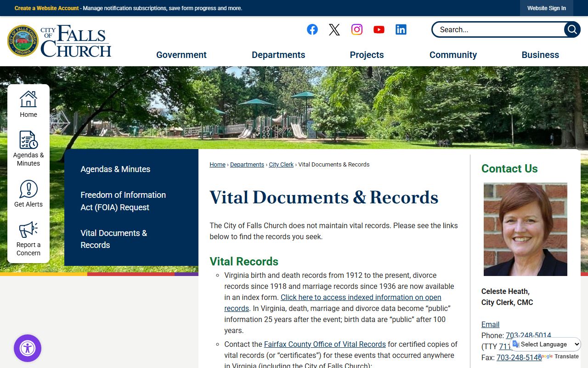The width and height of the screenshot is (588, 368).
Task: Click the Vital Records subheading
Action: point(244,261)
